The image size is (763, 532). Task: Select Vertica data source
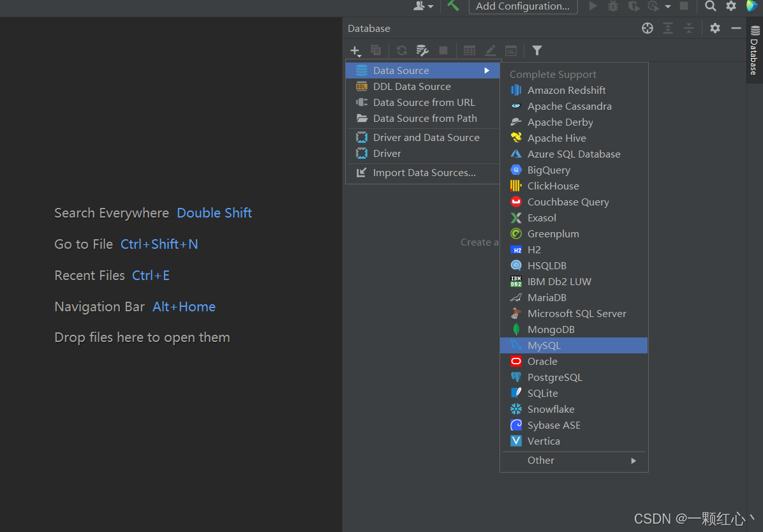pos(574,441)
